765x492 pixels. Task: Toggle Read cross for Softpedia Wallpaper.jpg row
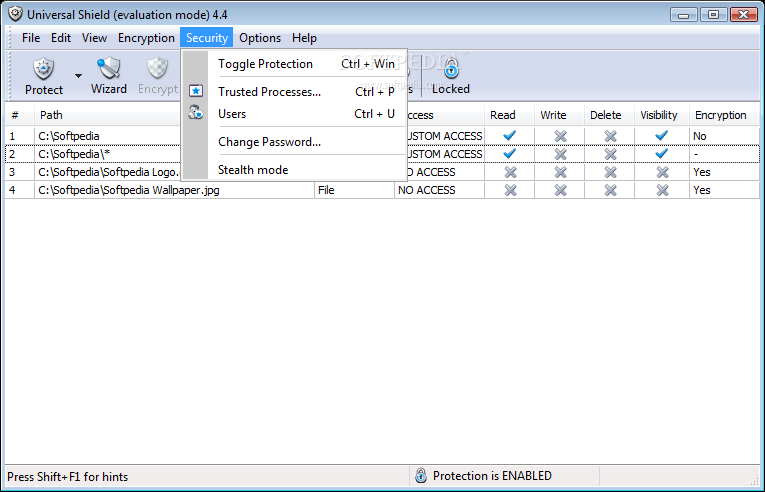(510, 190)
